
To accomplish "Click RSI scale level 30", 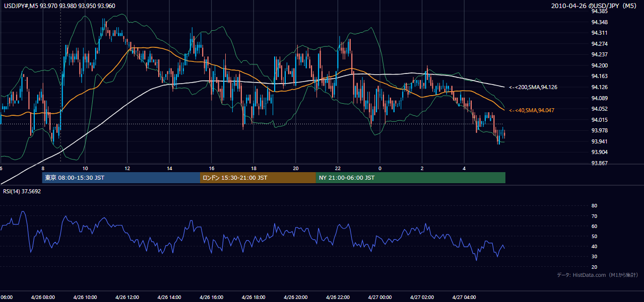I will click(x=594, y=257).
